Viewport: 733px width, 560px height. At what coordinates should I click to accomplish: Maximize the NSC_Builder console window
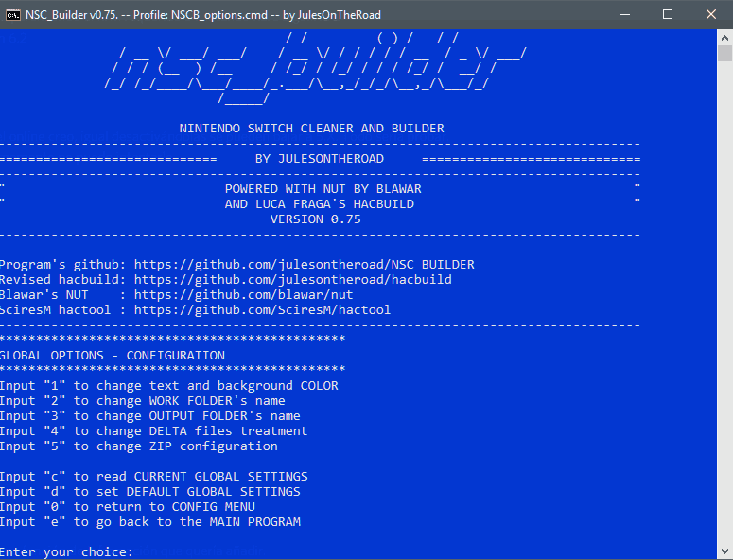click(x=668, y=14)
